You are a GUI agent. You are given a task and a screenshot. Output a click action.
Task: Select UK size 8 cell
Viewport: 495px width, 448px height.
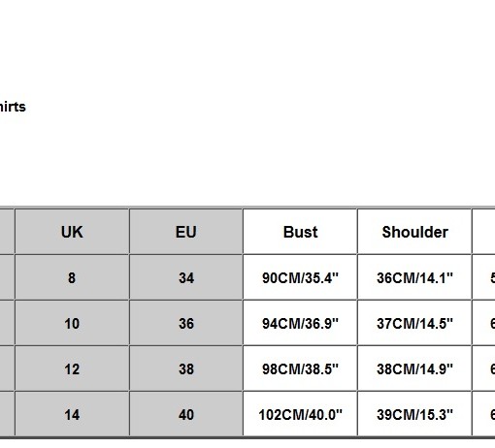[x=72, y=277]
